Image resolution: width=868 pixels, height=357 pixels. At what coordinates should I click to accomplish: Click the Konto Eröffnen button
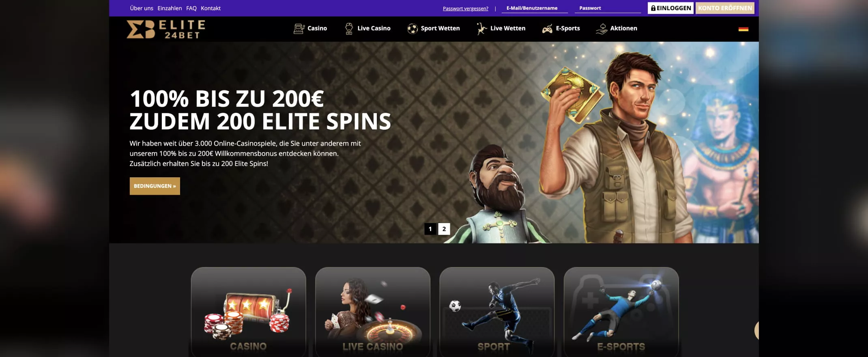pos(725,8)
